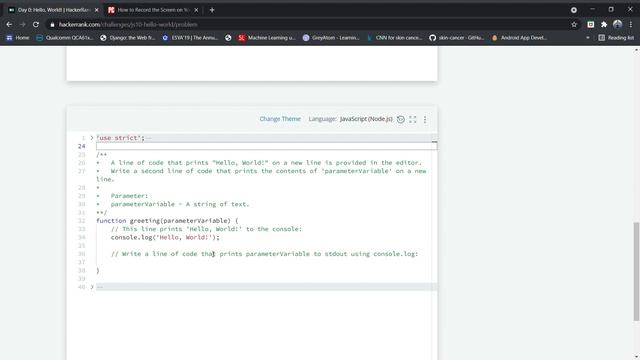This screenshot has width=640, height=360.
Task: Open the editor's three-dot more options menu
Action: pos(425,119)
